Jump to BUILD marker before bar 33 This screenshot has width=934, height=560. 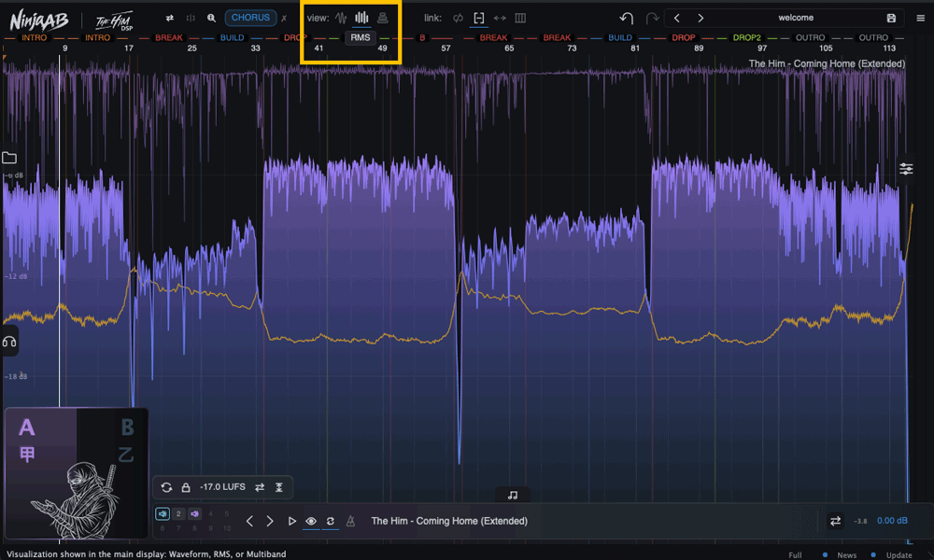(232, 37)
